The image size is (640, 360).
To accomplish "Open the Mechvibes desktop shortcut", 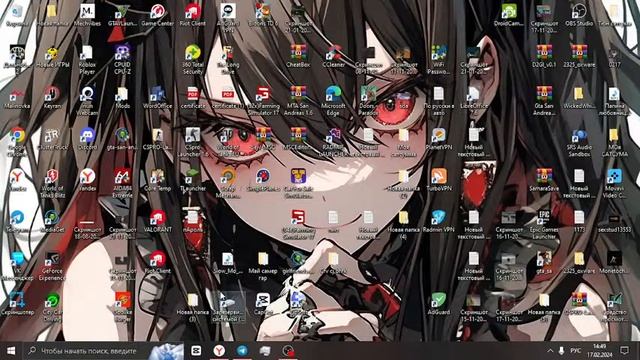I will pyautogui.click(x=87, y=15).
